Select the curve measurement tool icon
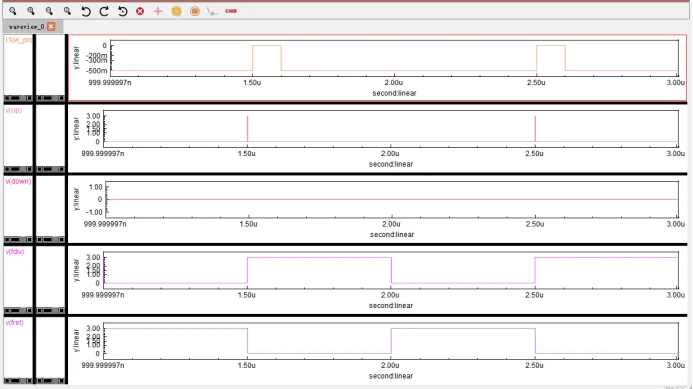This screenshot has height=389, width=693. tap(213, 11)
